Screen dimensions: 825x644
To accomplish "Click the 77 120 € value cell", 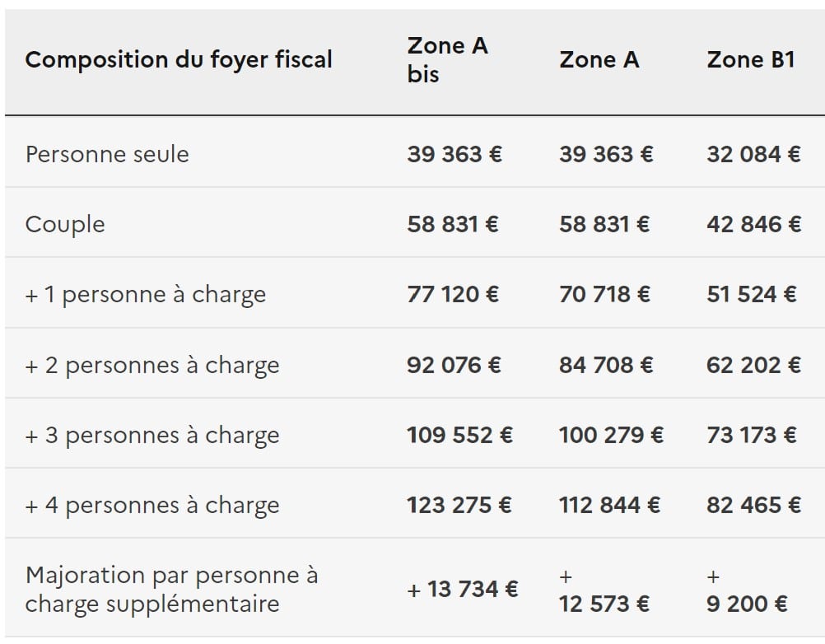I will 453,295.
